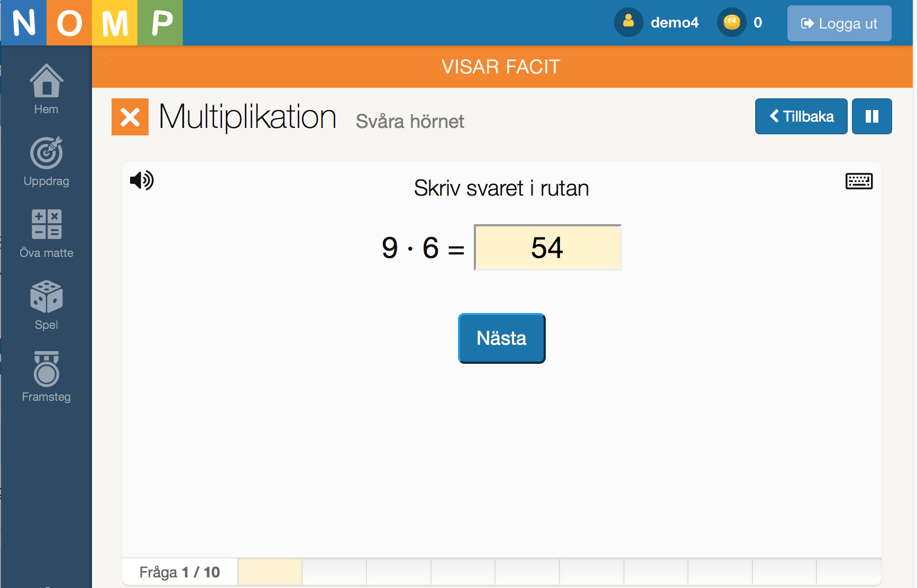The height and width of the screenshot is (588, 917).
Task: Click the answer field showing 54
Action: click(547, 247)
